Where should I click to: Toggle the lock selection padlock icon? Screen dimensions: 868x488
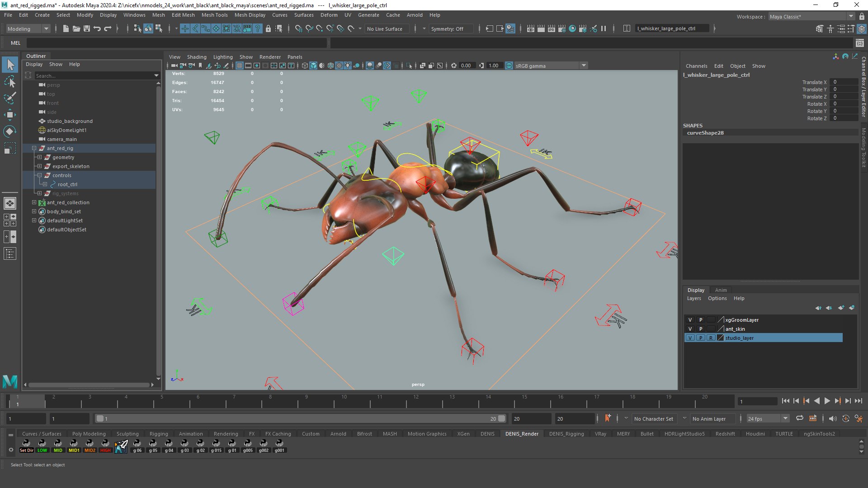(x=268, y=28)
